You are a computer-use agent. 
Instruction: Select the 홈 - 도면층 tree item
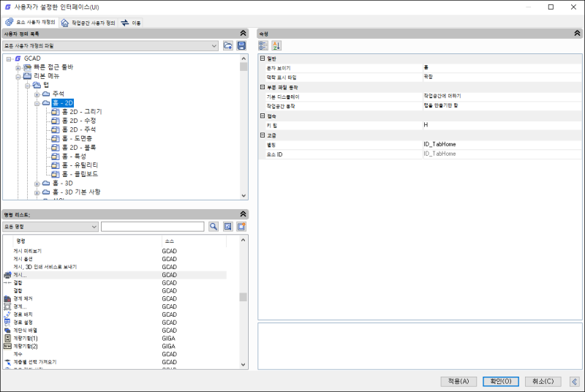[x=77, y=138]
